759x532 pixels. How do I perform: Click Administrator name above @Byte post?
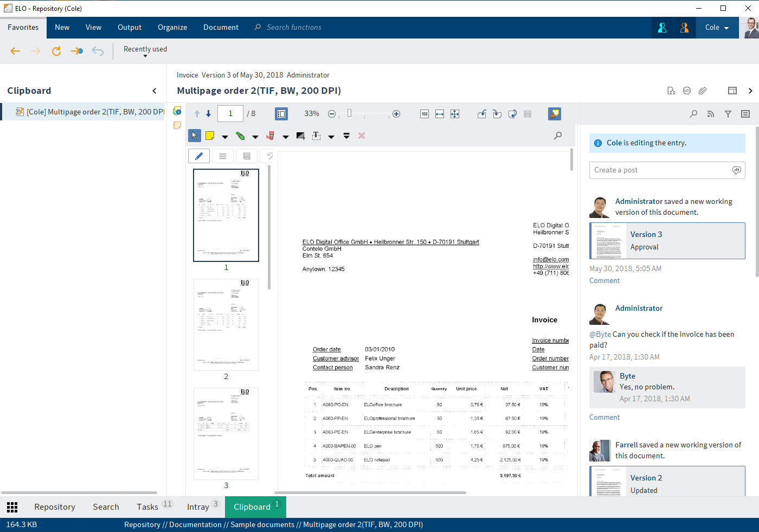tap(639, 308)
